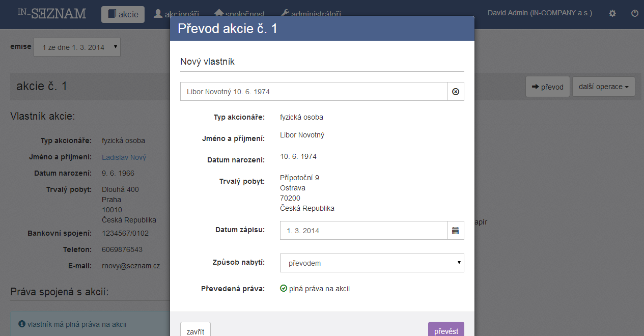The image size is (644, 336).
Task: Confirm transfer with převést button
Action: pos(446,331)
